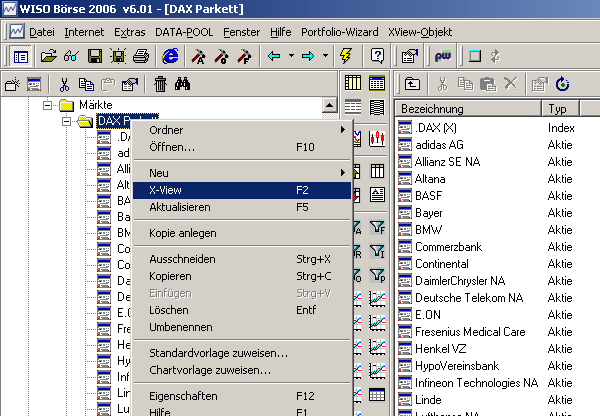Click the glasses view icon
The height and width of the screenshot is (416, 600).
[72, 56]
